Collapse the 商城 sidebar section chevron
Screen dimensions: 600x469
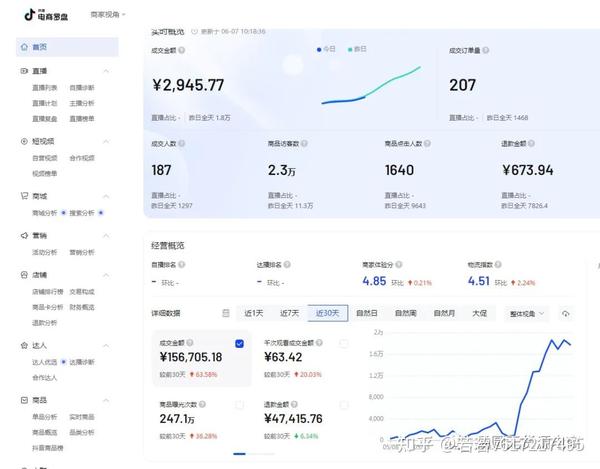pyautogui.click(x=106, y=196)
